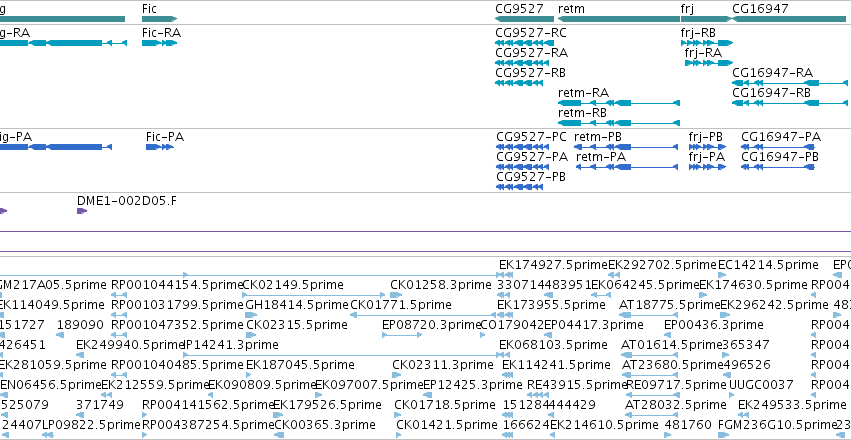
Task: Open EST AT18775.5prime
Action: point(669,305)
